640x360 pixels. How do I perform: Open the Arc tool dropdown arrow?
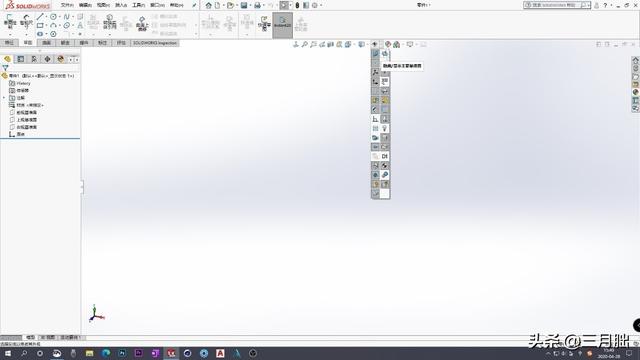[x=60, y=25]
